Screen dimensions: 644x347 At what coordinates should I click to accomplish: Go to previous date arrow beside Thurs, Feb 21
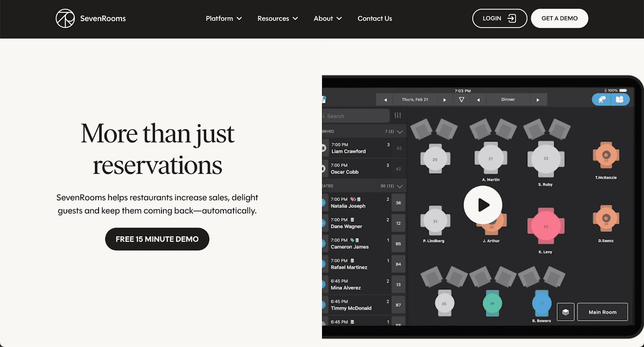(x=386, y=100)
